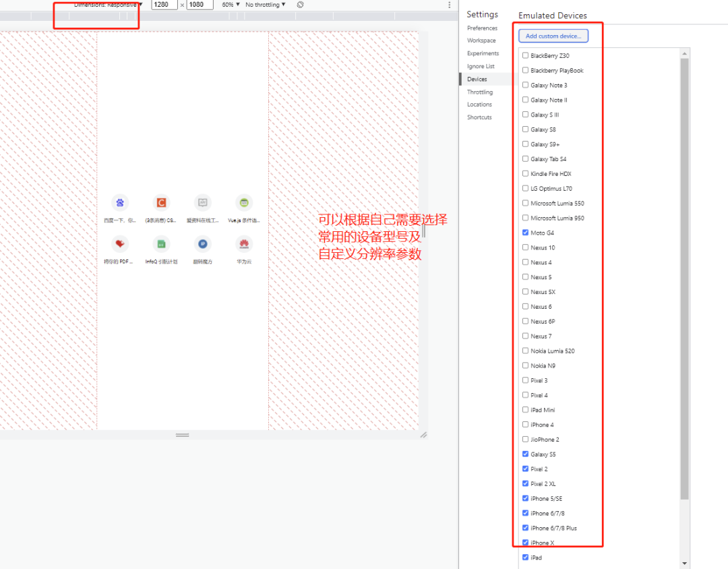Uncheck the iPhone 5/SE checkbox
The height and width of the screenshot is (569, 728).
click(525, 498)
